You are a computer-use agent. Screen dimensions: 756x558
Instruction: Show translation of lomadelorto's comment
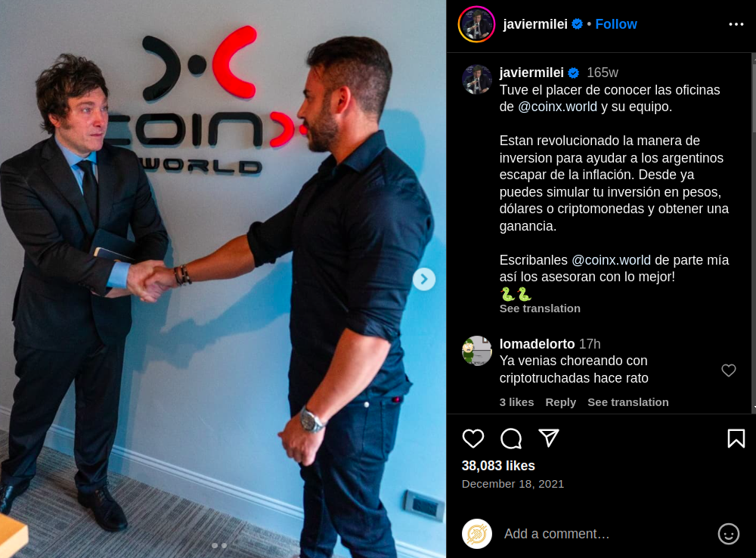point(627,402)
